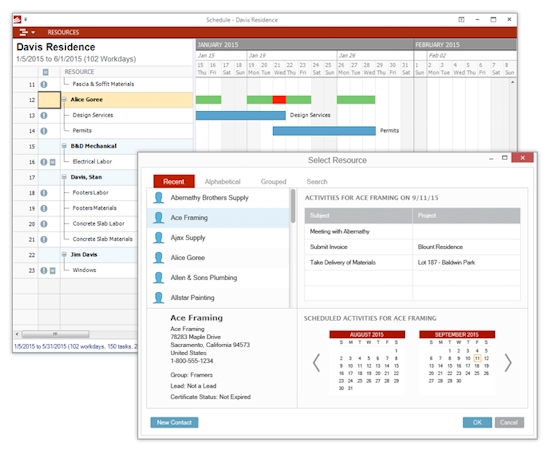Viewport: 550px width, 450px height.
Task: Click the Gantt scroll-up arrow
Action: tap(512, 82)
